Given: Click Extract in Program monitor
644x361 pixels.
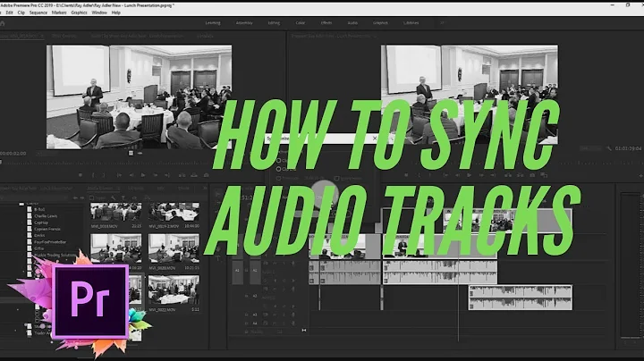Looking at the screenshot, I should point(520,175).
